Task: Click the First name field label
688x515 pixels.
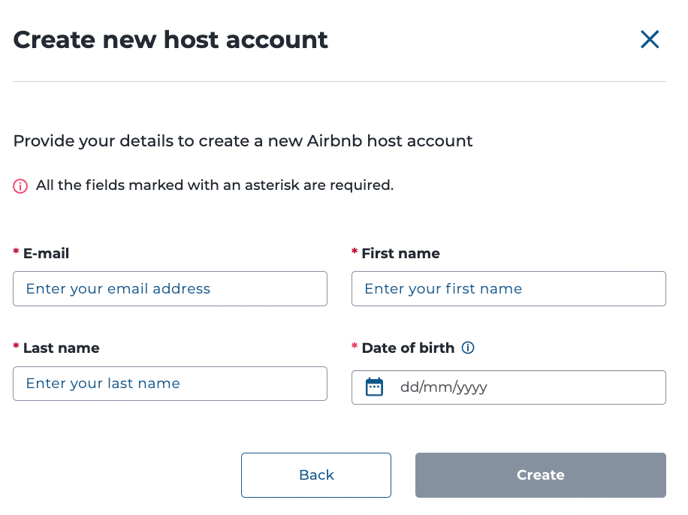Action: pos(401,253)
